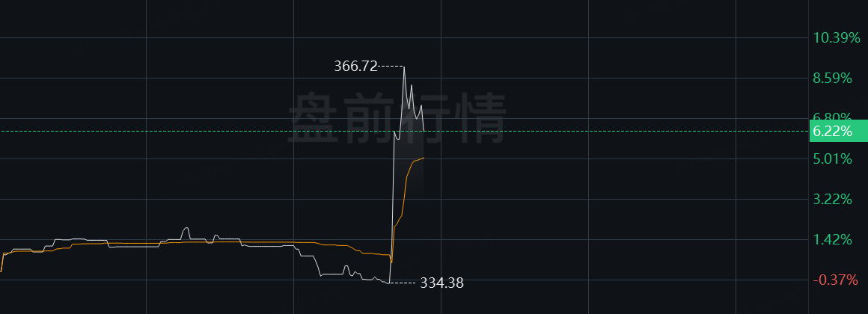Click the right end of the orange average line
868x314 pixels.
tap(424, 158)
